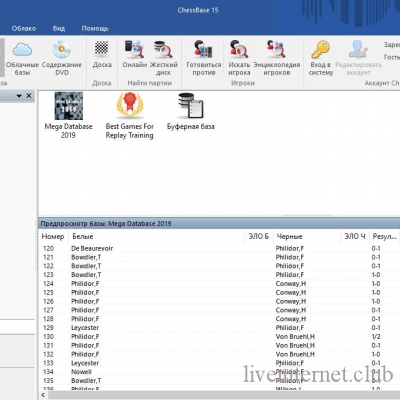Select Philidor,F in game 124 row
Screen dimensions: 400x400
[85, 284]
